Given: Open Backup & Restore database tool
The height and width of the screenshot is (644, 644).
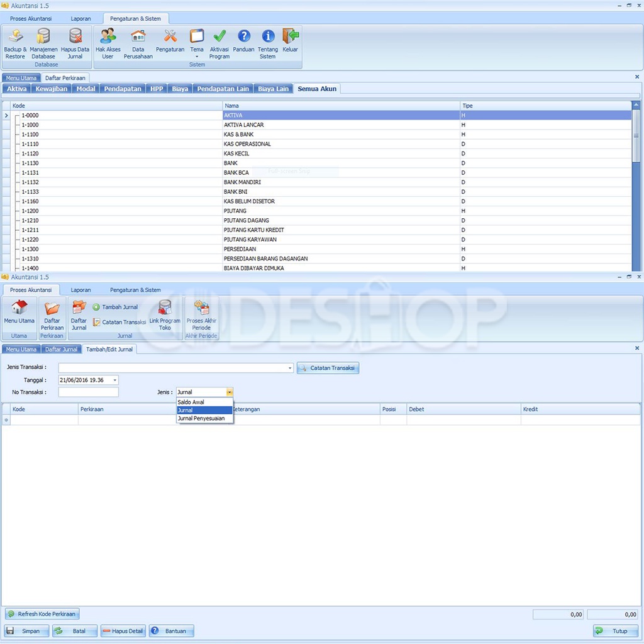Looking at the screenshot, I should tap(15, 43).
